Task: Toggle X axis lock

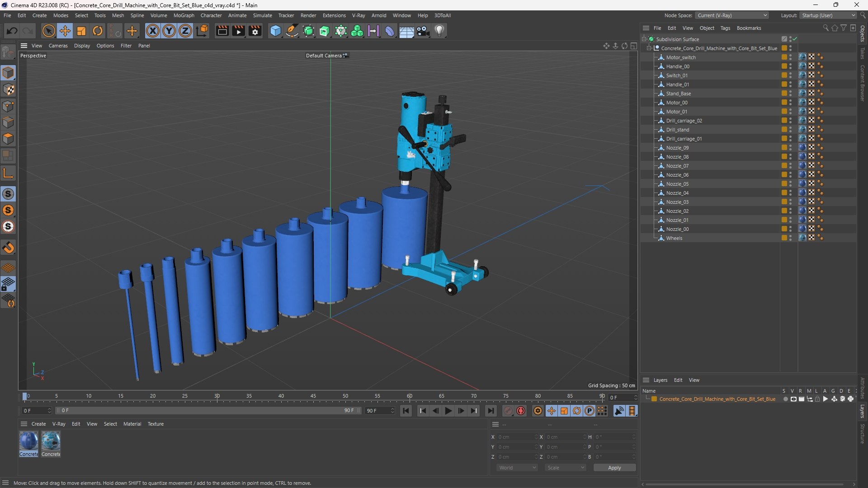Action: (x=153, y=31)
